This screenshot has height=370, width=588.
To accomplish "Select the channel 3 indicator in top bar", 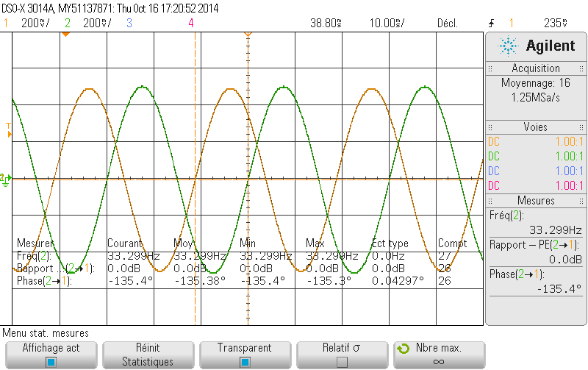I will coord(129,23).
